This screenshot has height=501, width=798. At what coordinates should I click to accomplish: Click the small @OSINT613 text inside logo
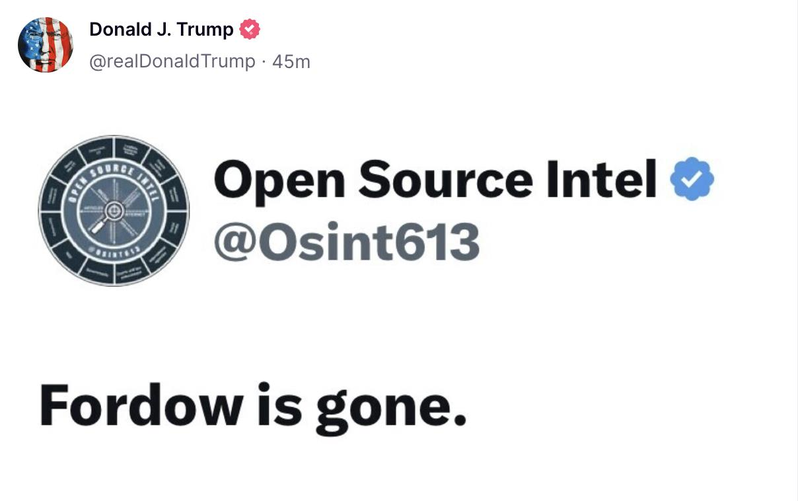pyautogui.click(x=113, y=250)
